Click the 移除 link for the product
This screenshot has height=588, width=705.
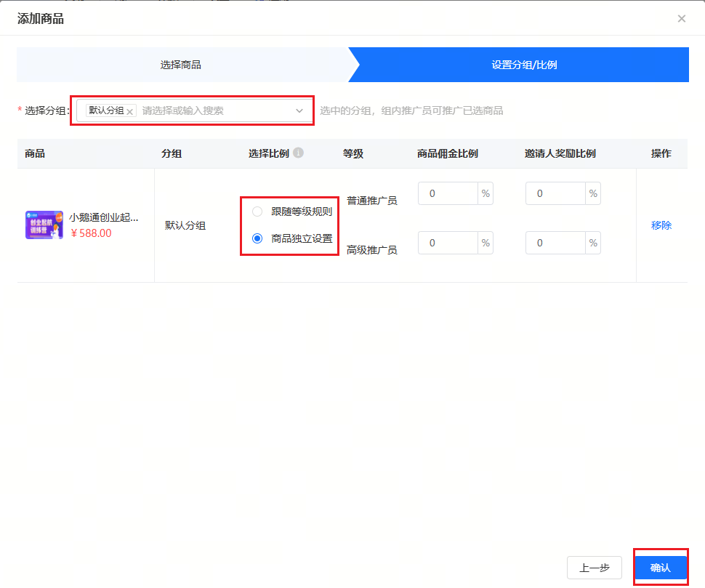coord(661,225)
